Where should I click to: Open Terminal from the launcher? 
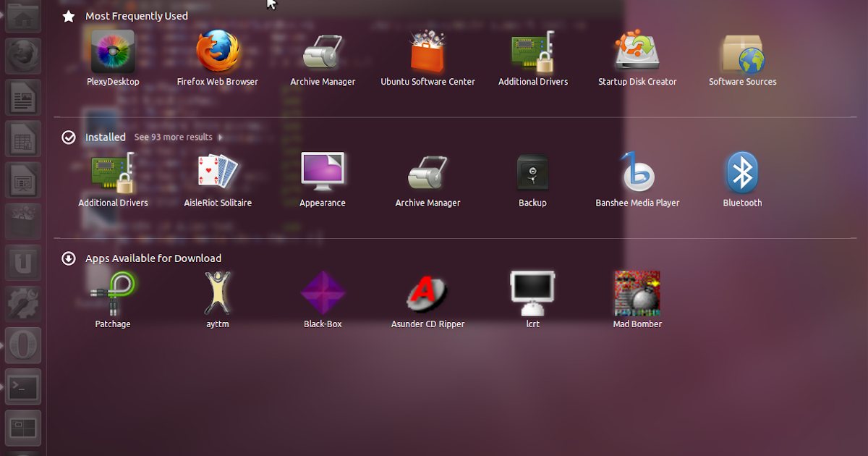click(23, 387)
